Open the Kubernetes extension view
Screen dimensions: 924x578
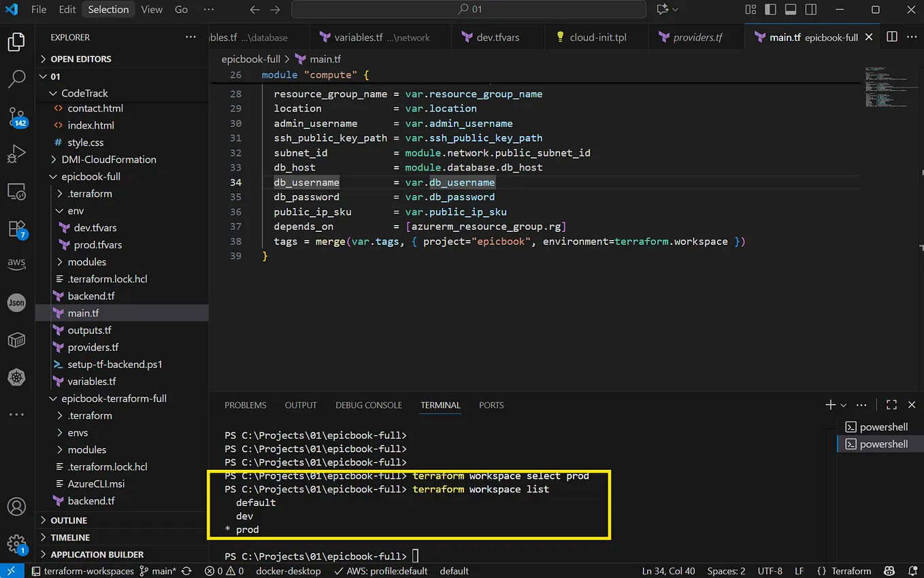[x=16, y=377]
